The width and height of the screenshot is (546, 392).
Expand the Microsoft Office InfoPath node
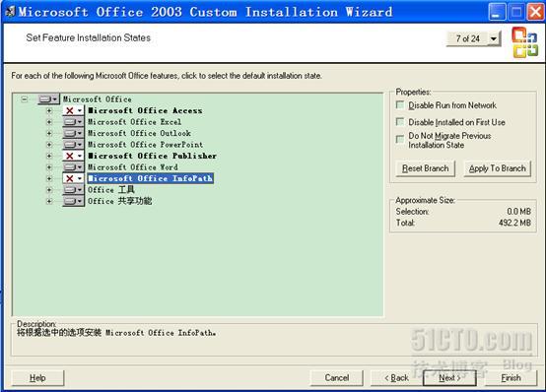pos(49,178)
